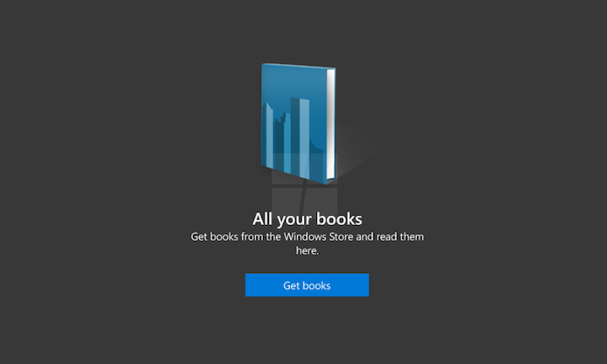Click the word "here." below the description
This screenshot has width=607, height=364.
coord(307,250)
